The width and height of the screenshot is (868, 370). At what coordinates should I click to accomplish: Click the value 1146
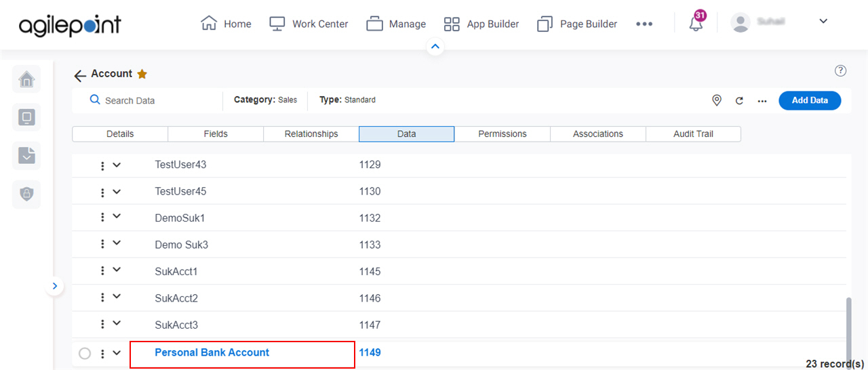[370, 298]
